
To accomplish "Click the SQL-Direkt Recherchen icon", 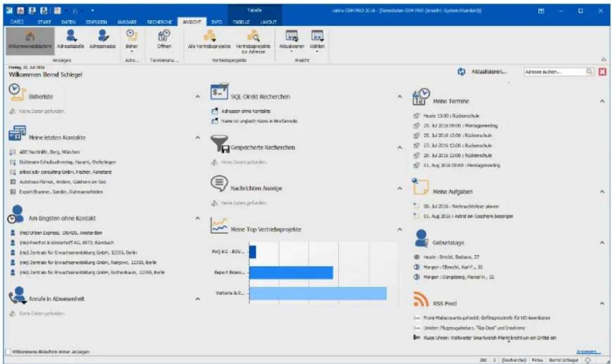I will [x=219, y=91].
